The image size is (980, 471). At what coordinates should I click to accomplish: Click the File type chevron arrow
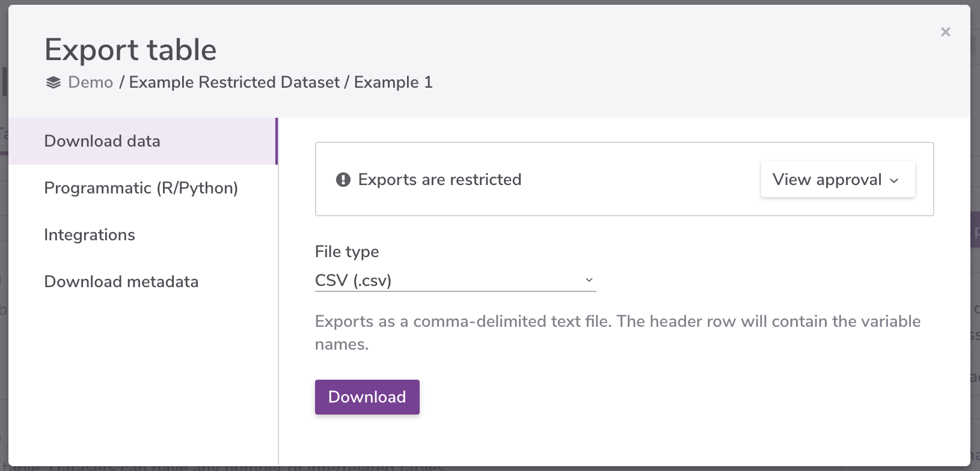(x=589, y=280)
